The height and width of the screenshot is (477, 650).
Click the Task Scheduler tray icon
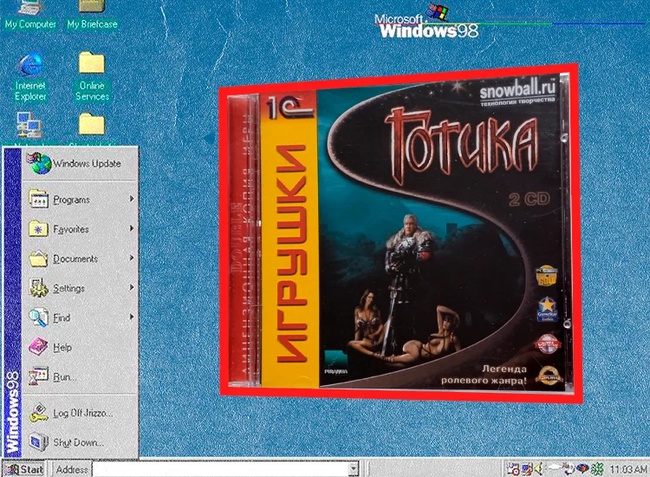(x=513, y=469)
